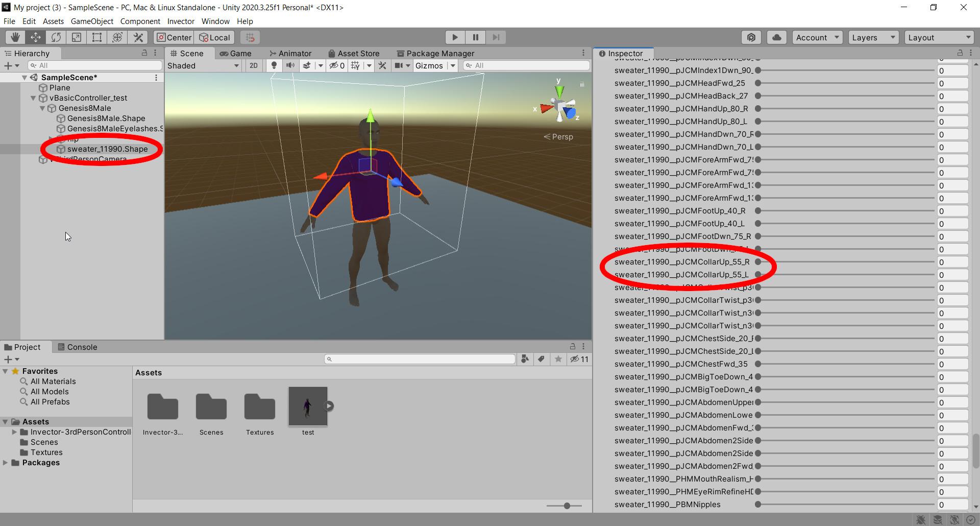Adjust the pJCMHeadFwd_25 blendshape slider
This screenshot has height=526, width=980.
pyautogui.click(x=846, y=83)
